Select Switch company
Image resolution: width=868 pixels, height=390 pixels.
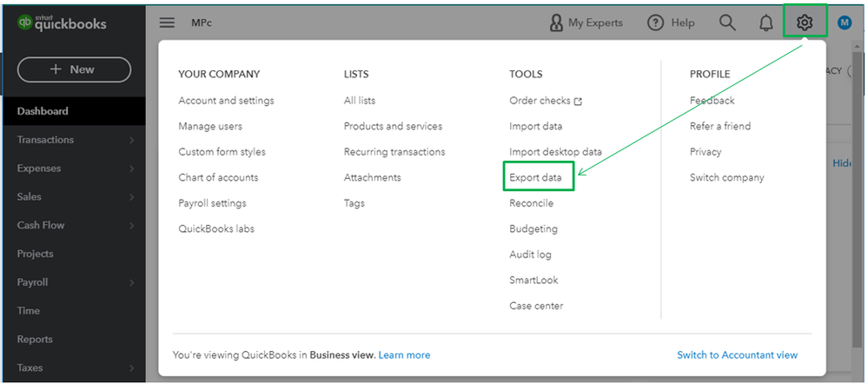[x=727, y=177]
